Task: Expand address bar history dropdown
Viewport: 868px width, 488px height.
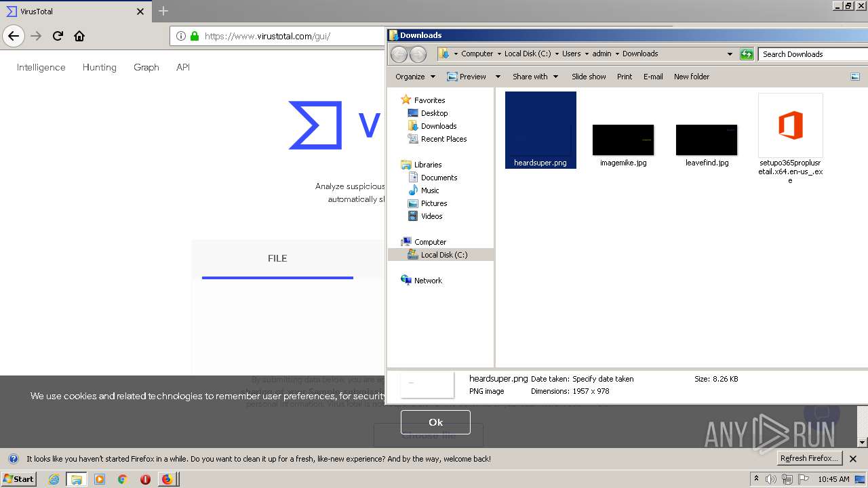Action: tap(730, 54)
